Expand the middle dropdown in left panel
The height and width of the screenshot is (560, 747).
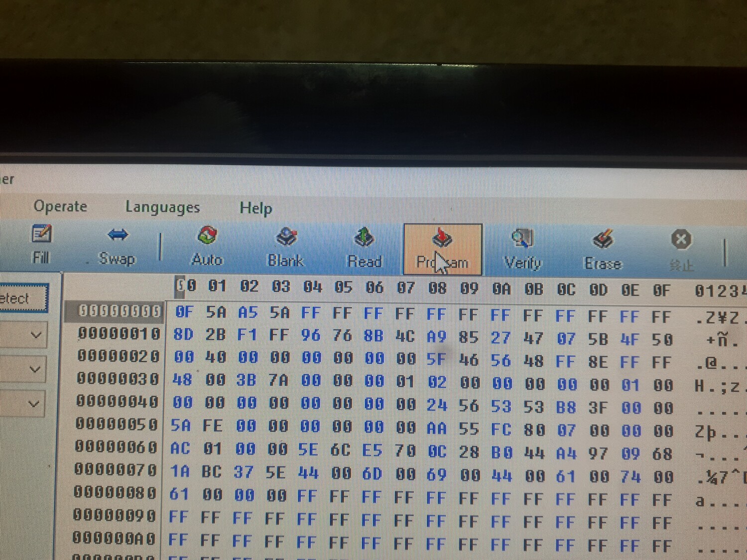click(35, 369)
